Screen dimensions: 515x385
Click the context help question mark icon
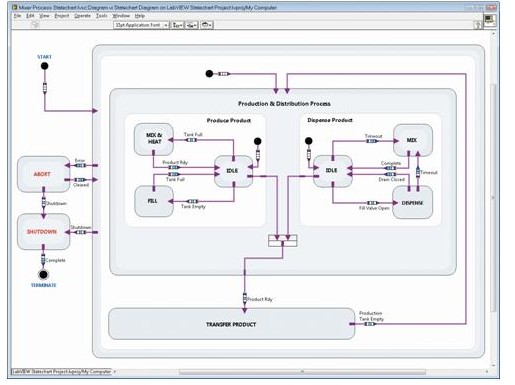click(478, 25)
